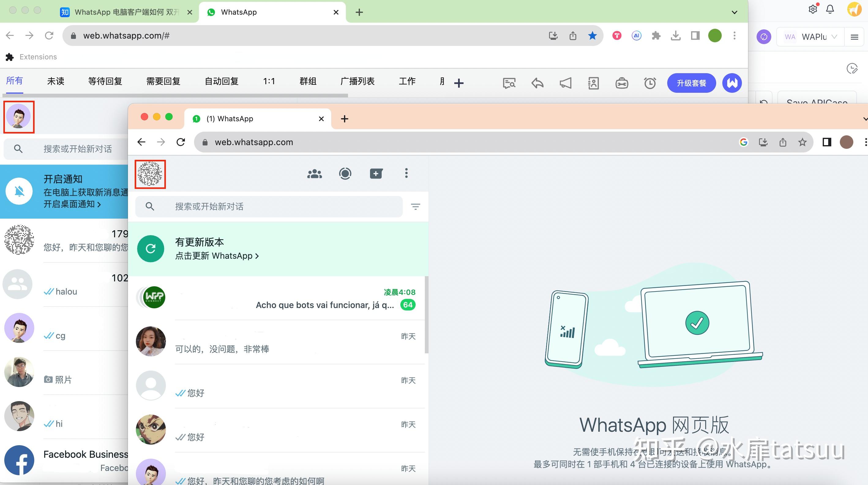868x485 pixels.
Task: Click search field in front WhatsApp window
Action: click(269, 207)
